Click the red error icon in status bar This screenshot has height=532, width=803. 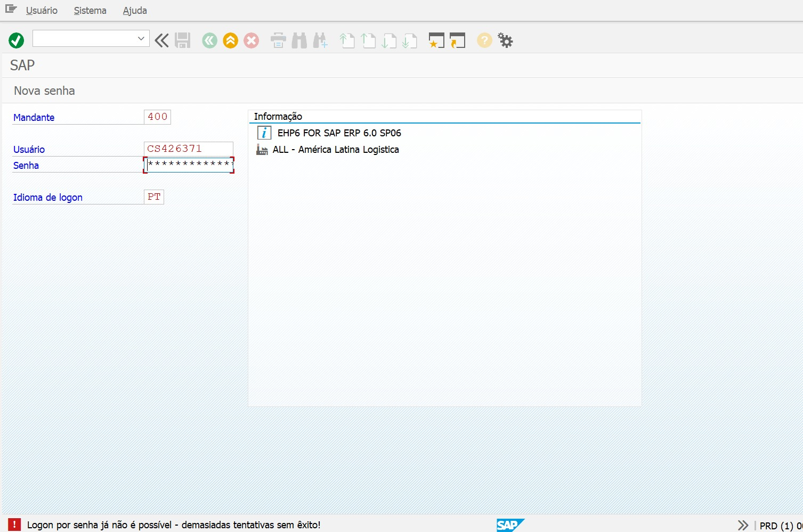coord(14,525)
